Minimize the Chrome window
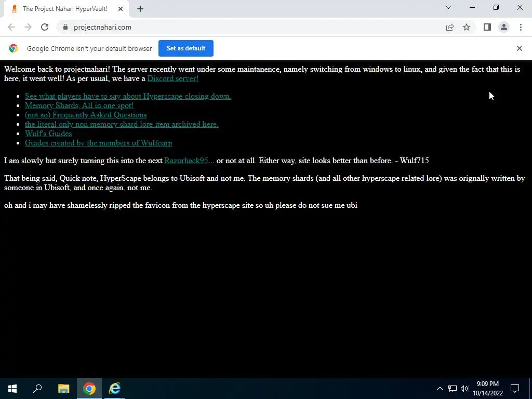The height and width of the screenshot is (399, 532). 472,7
